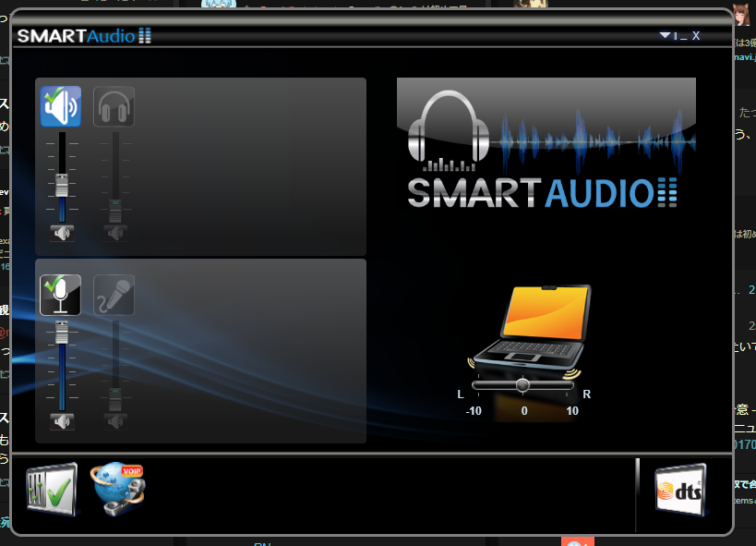756x546 pixels.
Task: Open the title bar dropdown arrow menu
Action: tap(665, 36)
